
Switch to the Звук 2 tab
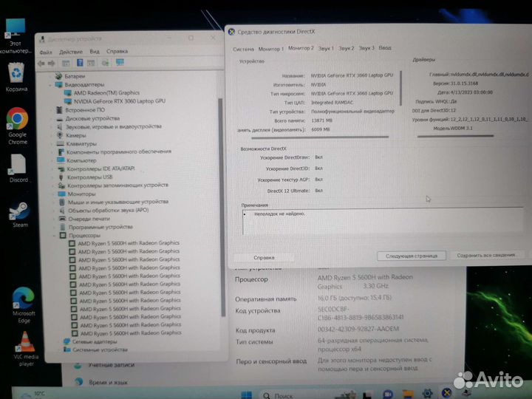coord(346,48)
